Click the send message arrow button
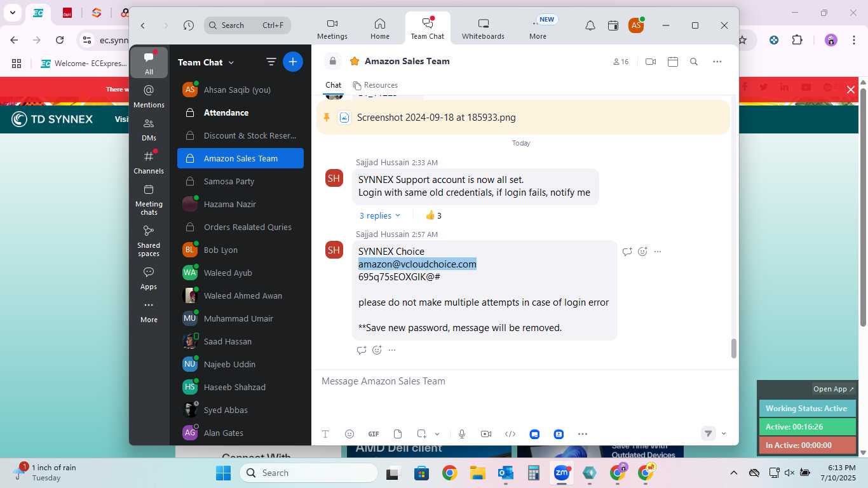Image resolution: width=868 pixels, height=488 pixels. coord(708,433)
